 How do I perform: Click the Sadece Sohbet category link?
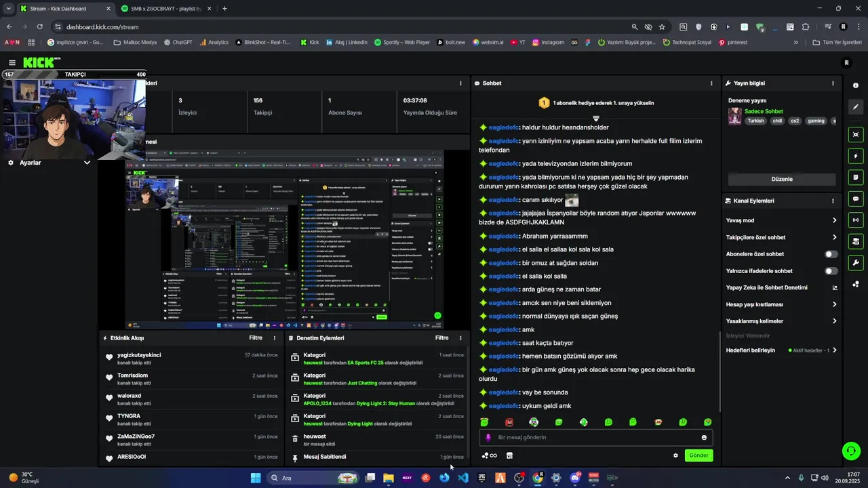point(764,111)
